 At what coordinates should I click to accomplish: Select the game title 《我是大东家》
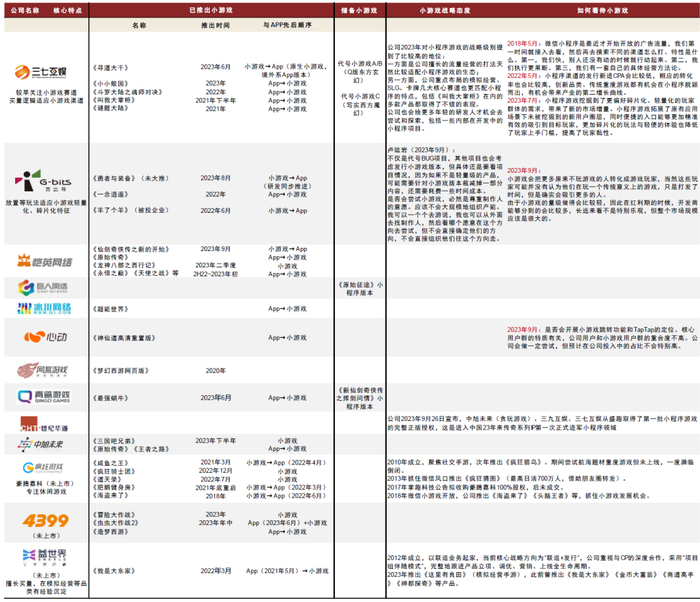pyautogui.click(x=114, y=571)
